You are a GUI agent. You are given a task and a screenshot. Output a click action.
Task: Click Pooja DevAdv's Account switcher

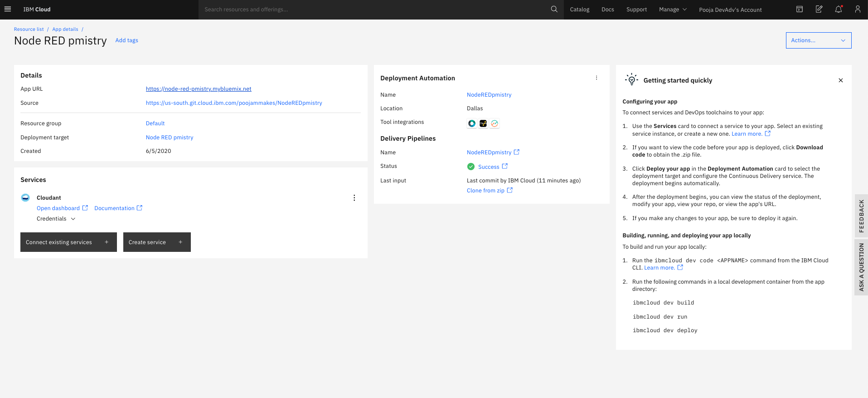730,10
